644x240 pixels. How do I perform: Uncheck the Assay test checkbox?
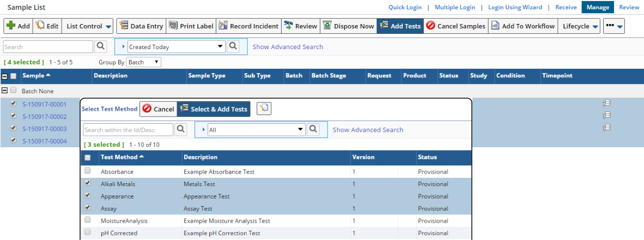tap(88, 207)
